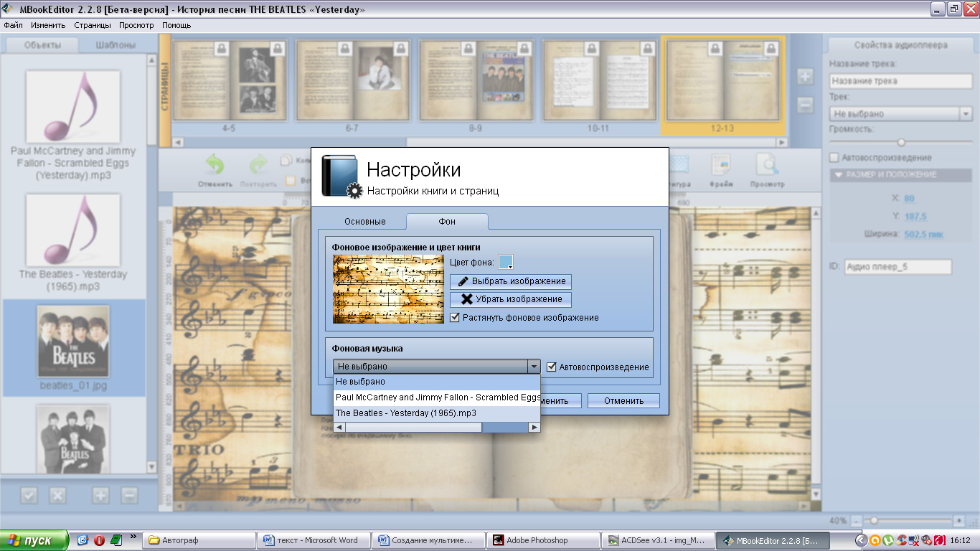Choose 'Paul McCartney and Jimmy Fallon' in dropdown list
Viewport: 980px width, 551px height.
click(437, 397)
